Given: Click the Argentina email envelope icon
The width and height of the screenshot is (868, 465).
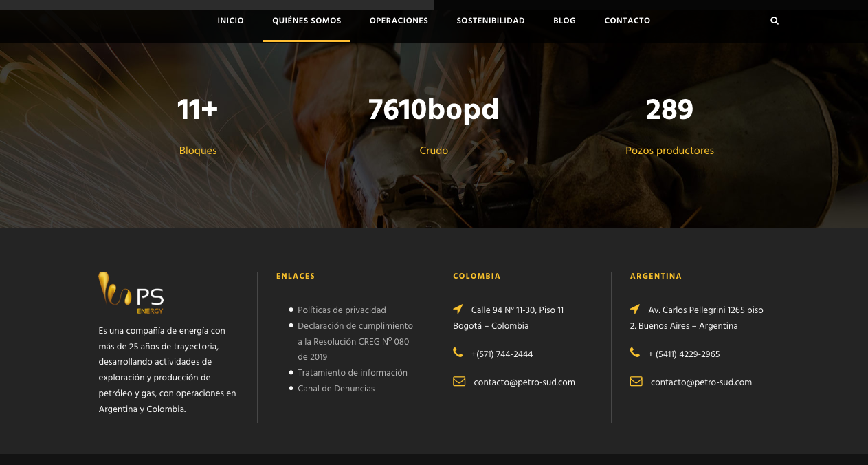Looking at the screenshot, I should (x=636, y=381).
